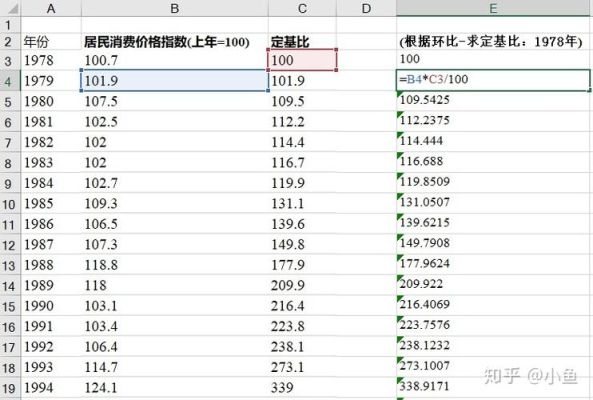Image resolution: width=593 pixels, height=400 pixels.
Task: Select the year cell 1988
Action: (x=51, y=265)
